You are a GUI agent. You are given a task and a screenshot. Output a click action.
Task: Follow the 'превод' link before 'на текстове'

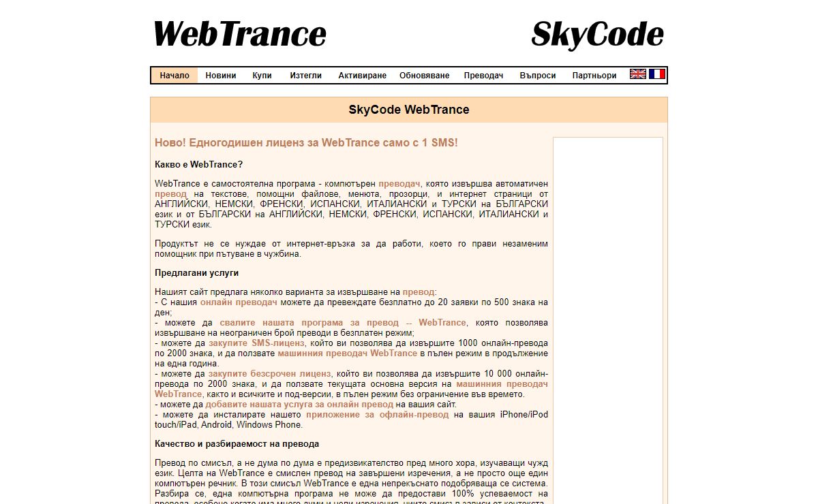click(x=170, y=194)
